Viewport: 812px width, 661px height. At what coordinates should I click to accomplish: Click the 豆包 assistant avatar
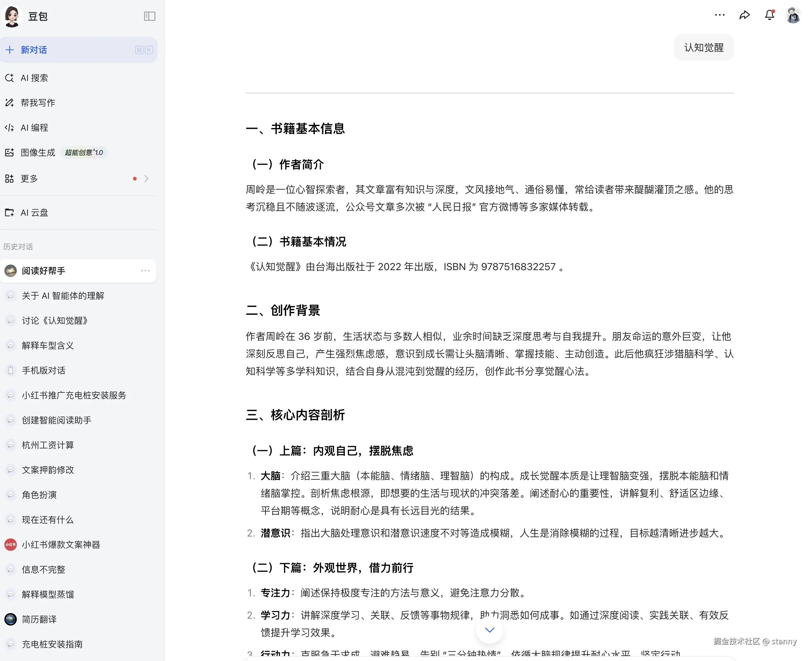click(12, 16)
